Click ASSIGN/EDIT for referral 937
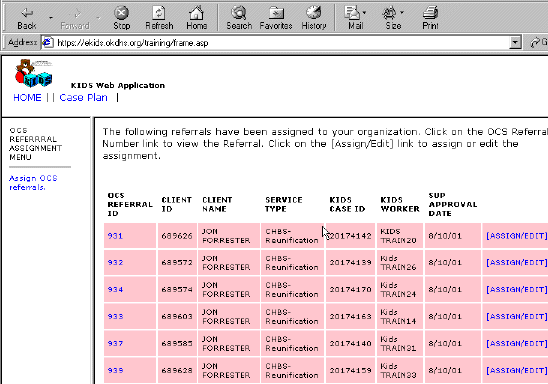The image size is (548, 384). (517, 343)
